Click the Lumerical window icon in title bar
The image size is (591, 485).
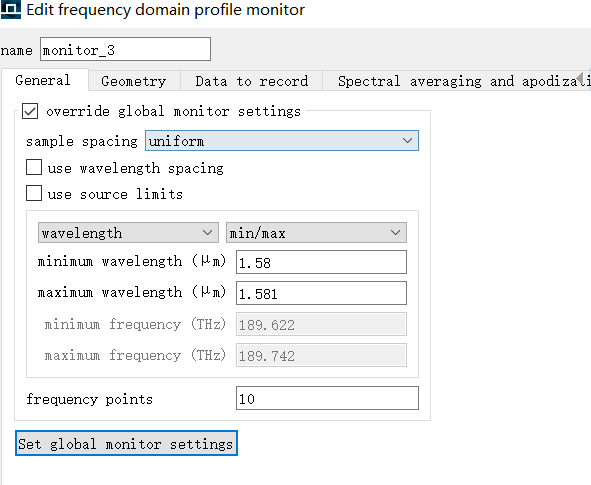click(10, 9)
